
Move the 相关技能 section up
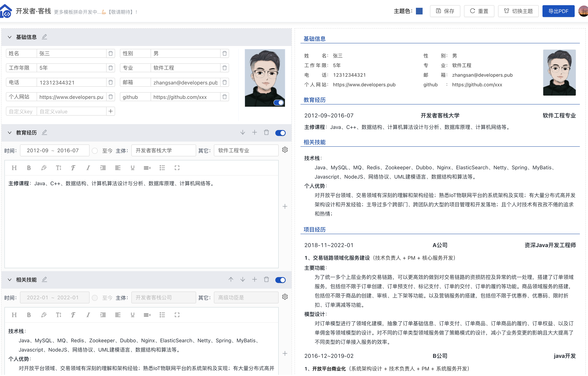(x=231, y=279)
